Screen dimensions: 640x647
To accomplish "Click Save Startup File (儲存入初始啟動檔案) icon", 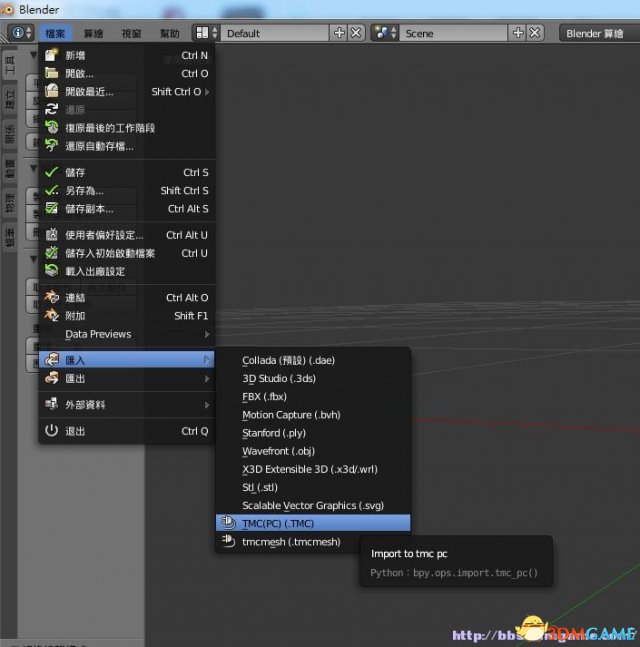I will 52,253.
